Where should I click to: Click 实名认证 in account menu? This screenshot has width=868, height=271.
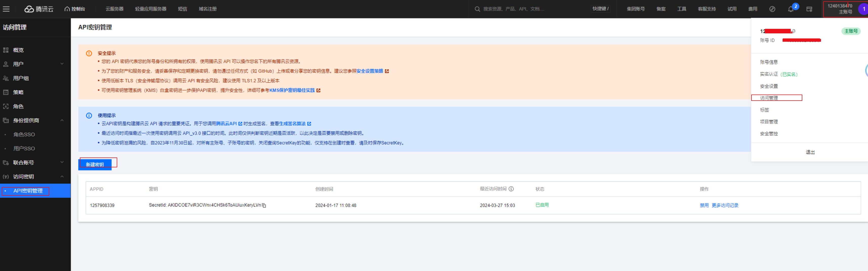769,74
